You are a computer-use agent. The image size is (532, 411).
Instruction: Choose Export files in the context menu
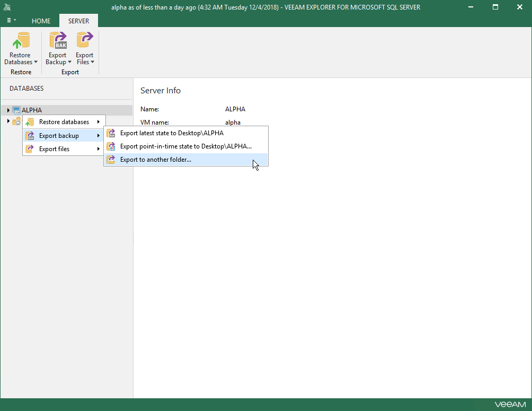(64, 149)
